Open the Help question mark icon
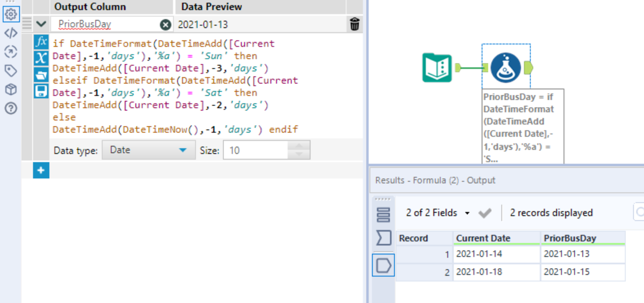644x303 pixels. click(11, 108)
